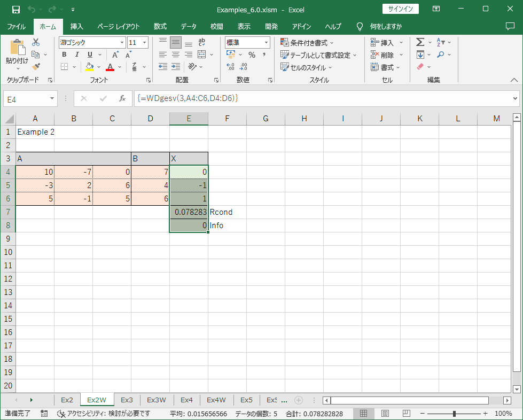Click the サインイン button
The image size is (523, 420).
pos(401,9)
